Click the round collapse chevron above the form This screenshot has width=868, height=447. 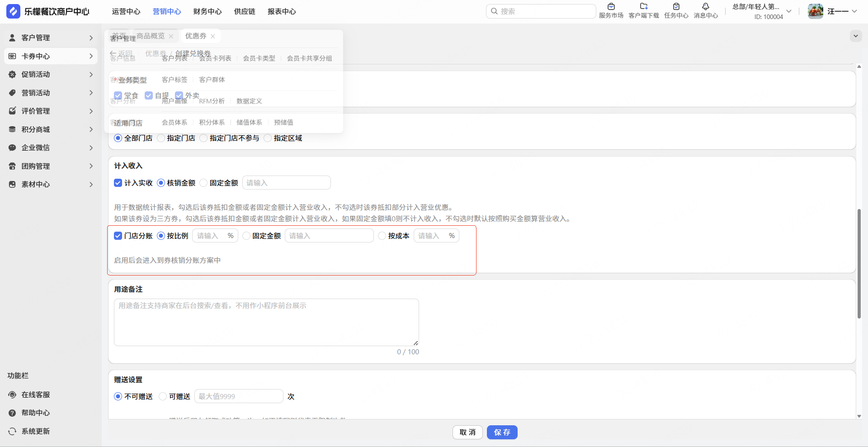(x=856, y=36)
